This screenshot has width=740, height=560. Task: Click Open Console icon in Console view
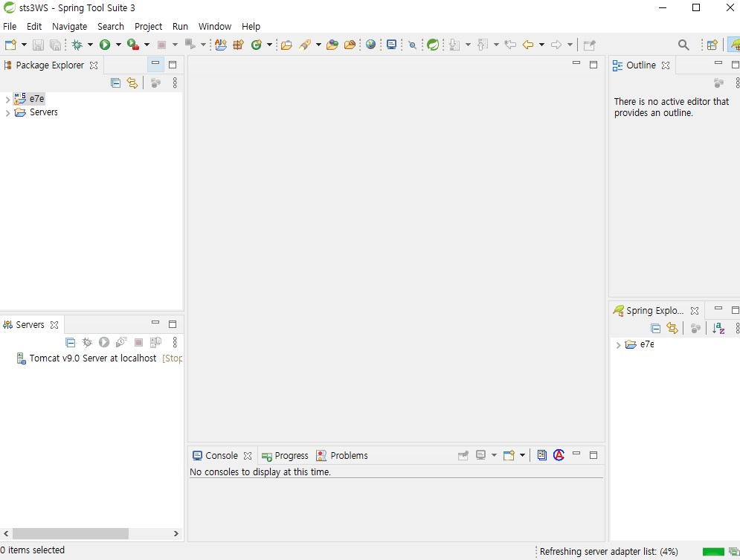pos(508,455)
